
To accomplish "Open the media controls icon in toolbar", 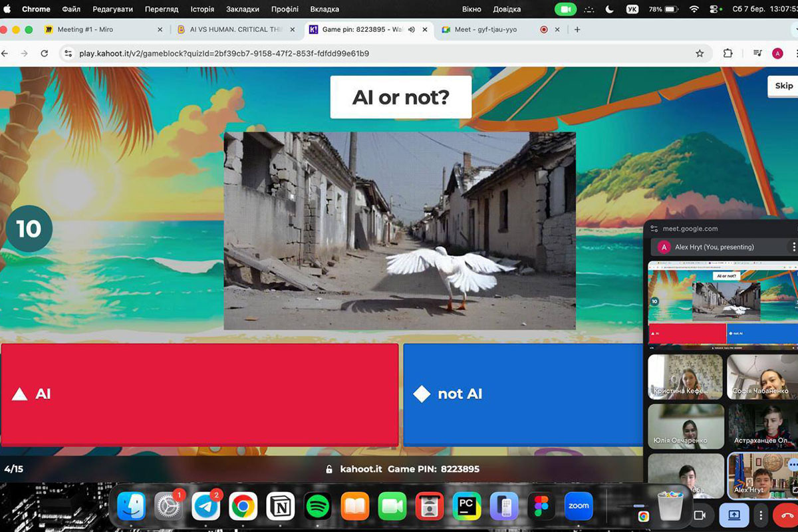I will 757,53.
